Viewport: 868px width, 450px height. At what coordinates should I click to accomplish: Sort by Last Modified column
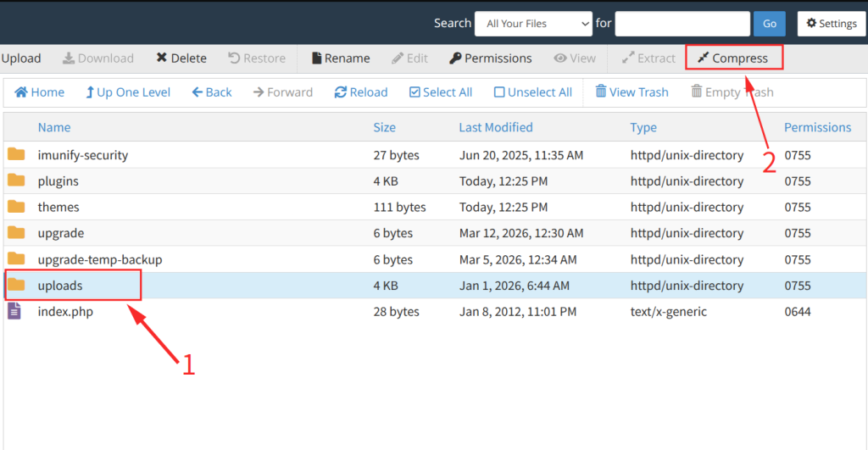coord(496,127)
